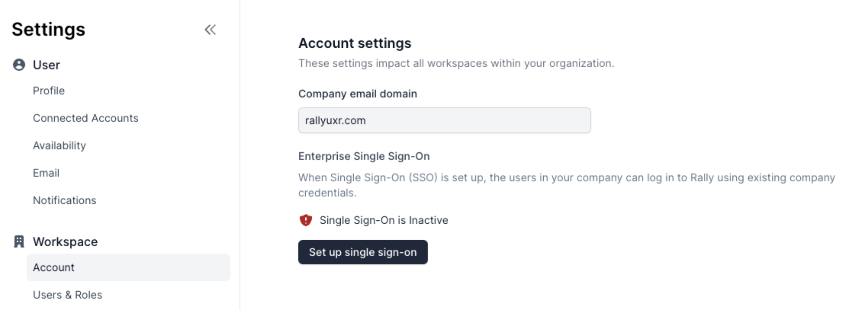
Task: Click the Account settings heading
Action: [x=355, y=44]
